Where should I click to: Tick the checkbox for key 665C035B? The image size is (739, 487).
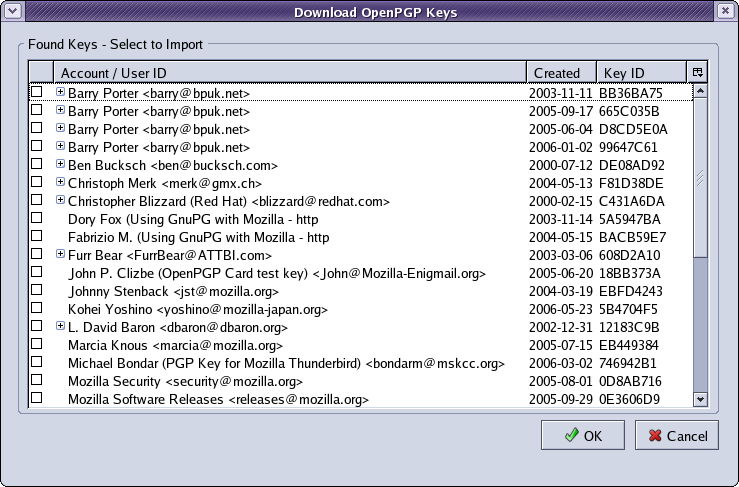tap(36, 110)
